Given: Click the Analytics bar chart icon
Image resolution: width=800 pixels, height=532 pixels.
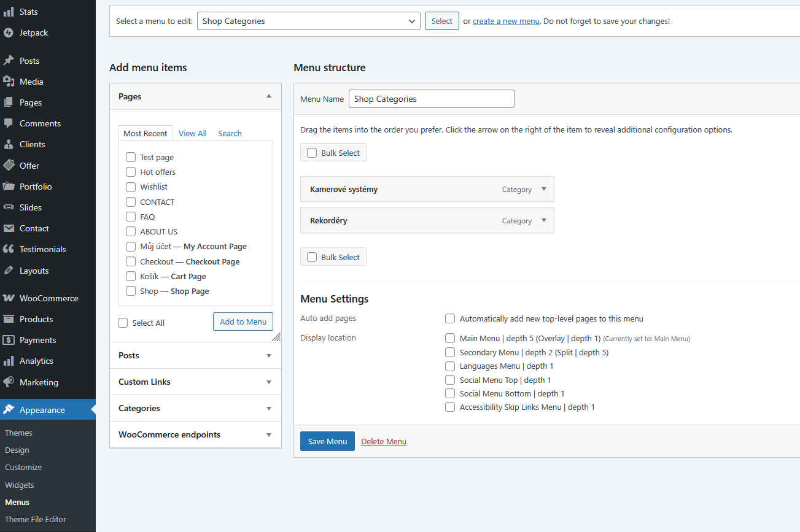Looking at the screenshot, I should pos(9,361).
